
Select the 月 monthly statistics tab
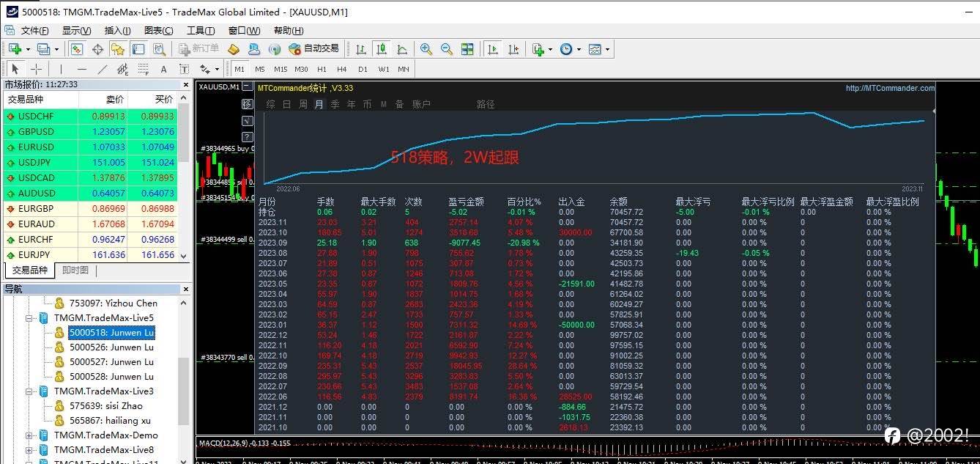319,104
